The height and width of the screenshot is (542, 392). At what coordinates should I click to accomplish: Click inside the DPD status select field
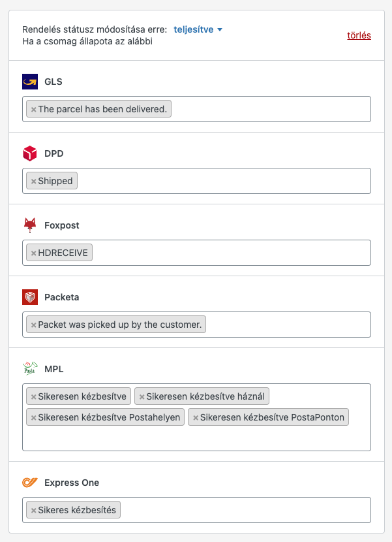223,181
